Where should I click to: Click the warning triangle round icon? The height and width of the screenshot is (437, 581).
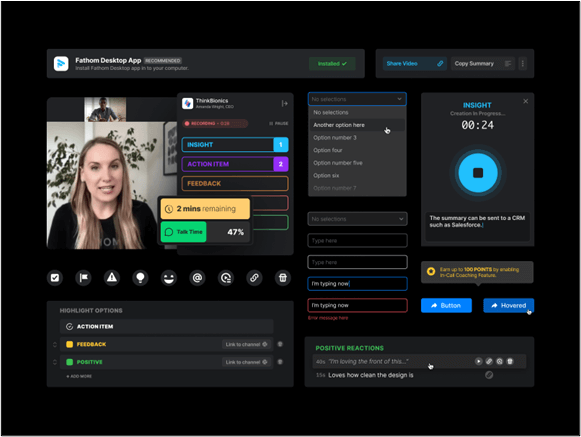click(112, 278)
